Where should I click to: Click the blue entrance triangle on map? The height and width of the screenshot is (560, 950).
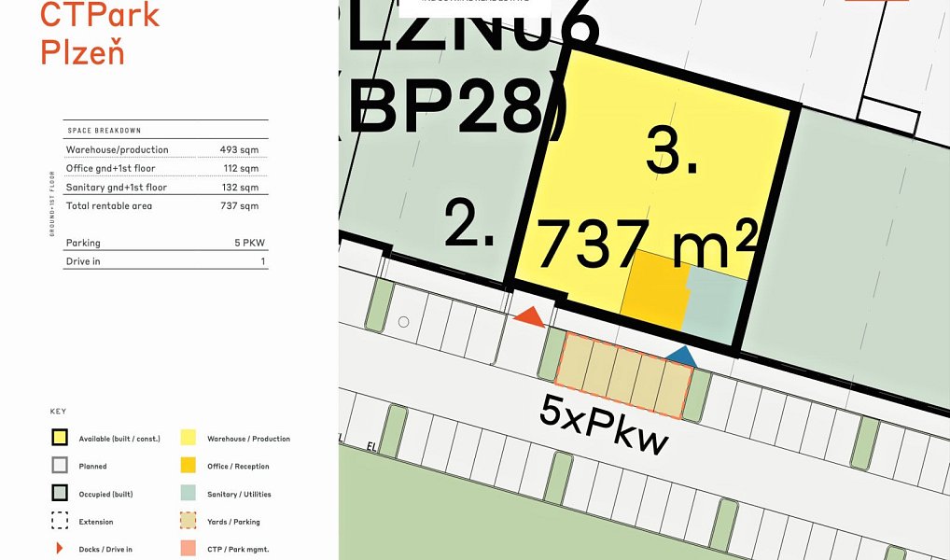(x=682, y=357)
